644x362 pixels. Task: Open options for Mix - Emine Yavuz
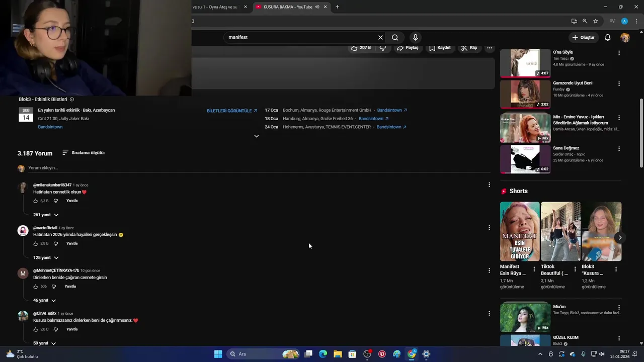point(619,118)
